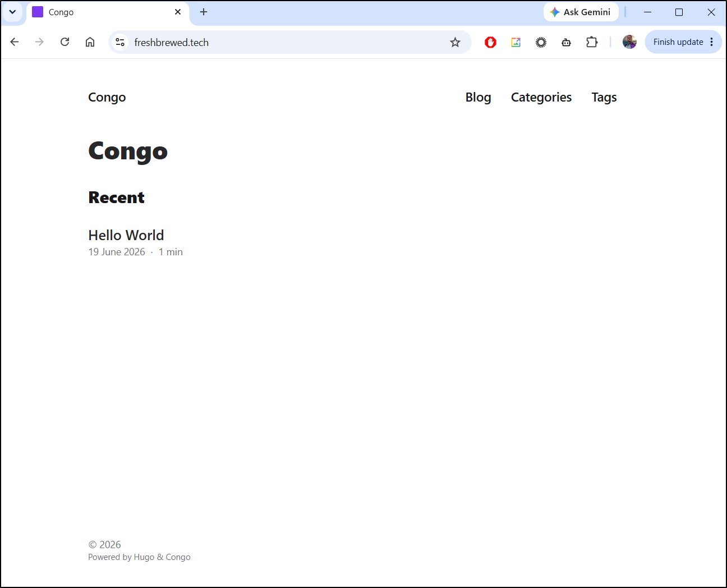This screenshot has height=588, width=727.
Task: Click the Recent heading
Action: click(x=117, y=197)
